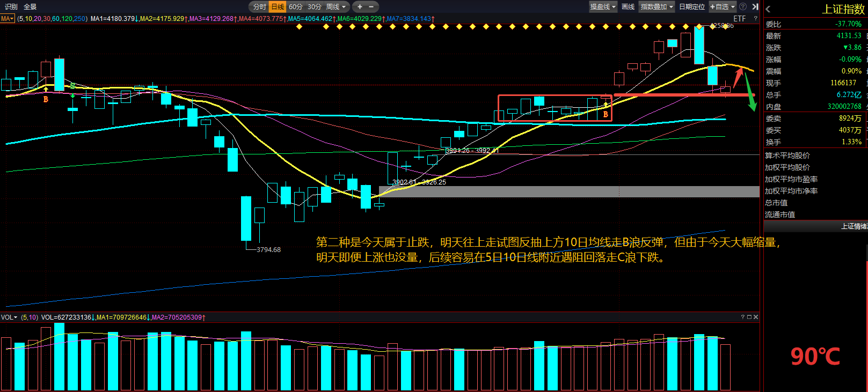Screen dimensions: 868x392
Task: Click the MA parameters (5,10,20,30,60,120,250)
Action: coord(52,19)
